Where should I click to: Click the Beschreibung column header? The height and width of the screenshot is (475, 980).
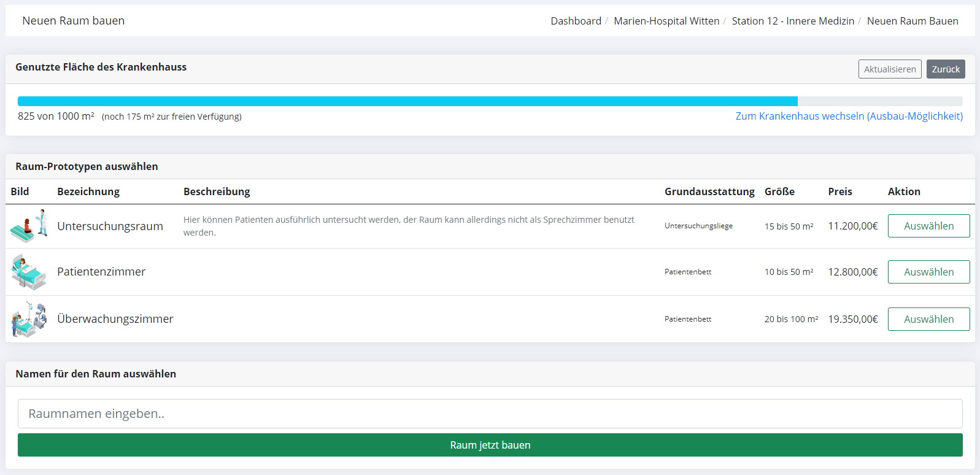217,191
